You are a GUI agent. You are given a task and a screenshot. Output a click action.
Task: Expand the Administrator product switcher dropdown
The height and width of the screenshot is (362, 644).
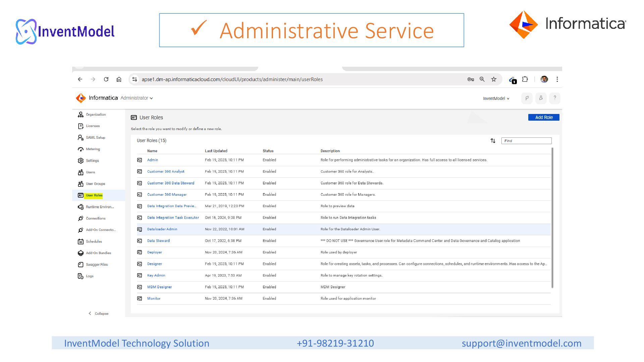coord(137,98)
